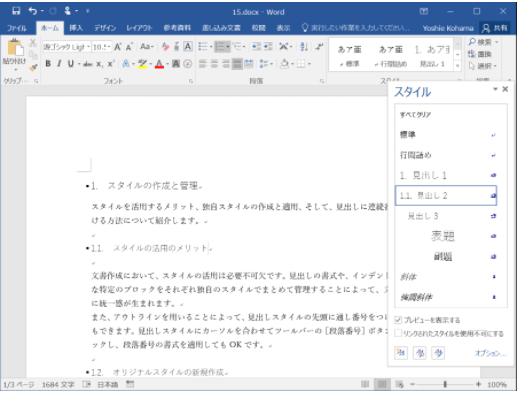Viewport: 519px width, 395px height.
Task: Toggle justified paragraph alignment
Action: coord(237,64)
